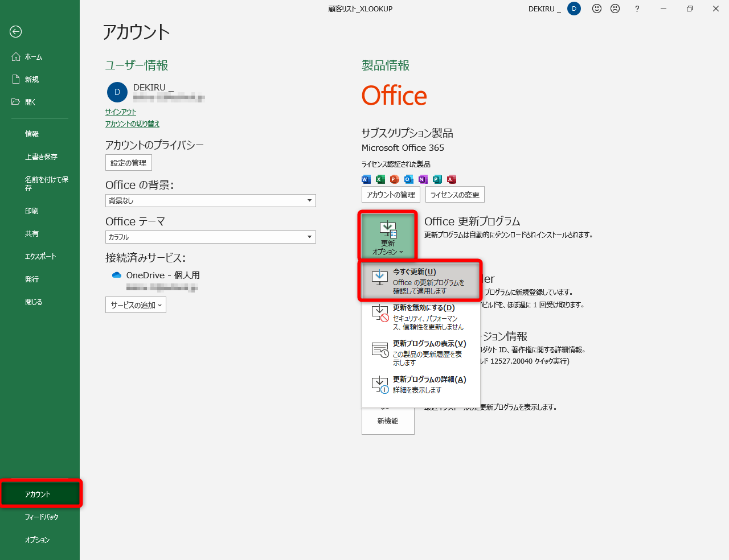Open the サービスの追加 dropdown
This screenshot has height=560, width=729.
[136, 305]
